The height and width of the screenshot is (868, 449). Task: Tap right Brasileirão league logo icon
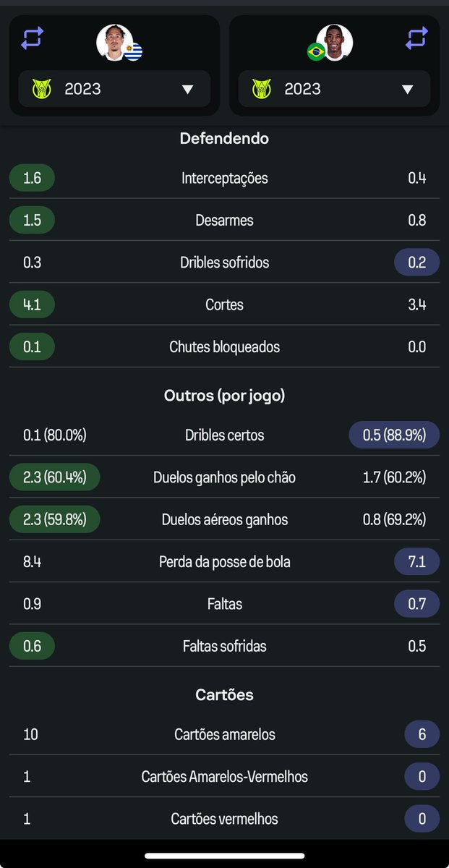[x=261, y=89]
